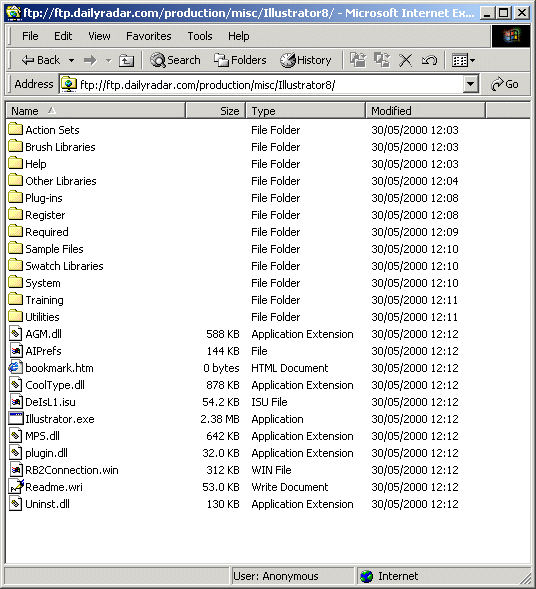Open the Tools menu

coord(200,36)
